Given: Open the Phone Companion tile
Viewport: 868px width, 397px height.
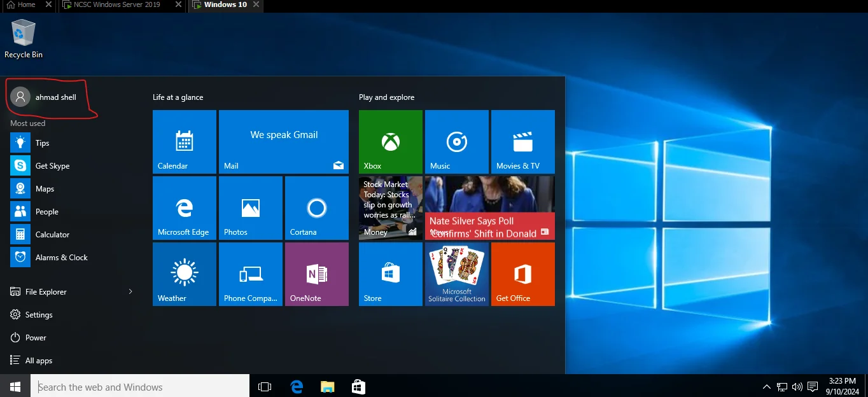Looking at the screenshot, I should [x=251, y=274].
